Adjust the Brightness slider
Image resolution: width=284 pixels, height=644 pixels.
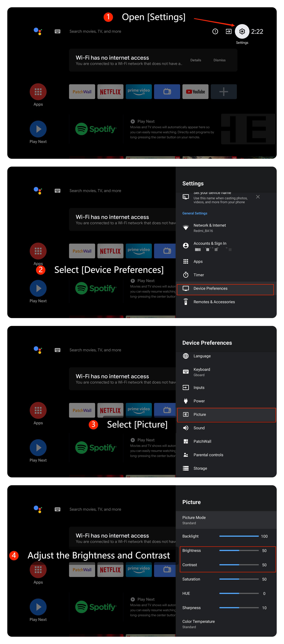[x=239, y=550]
